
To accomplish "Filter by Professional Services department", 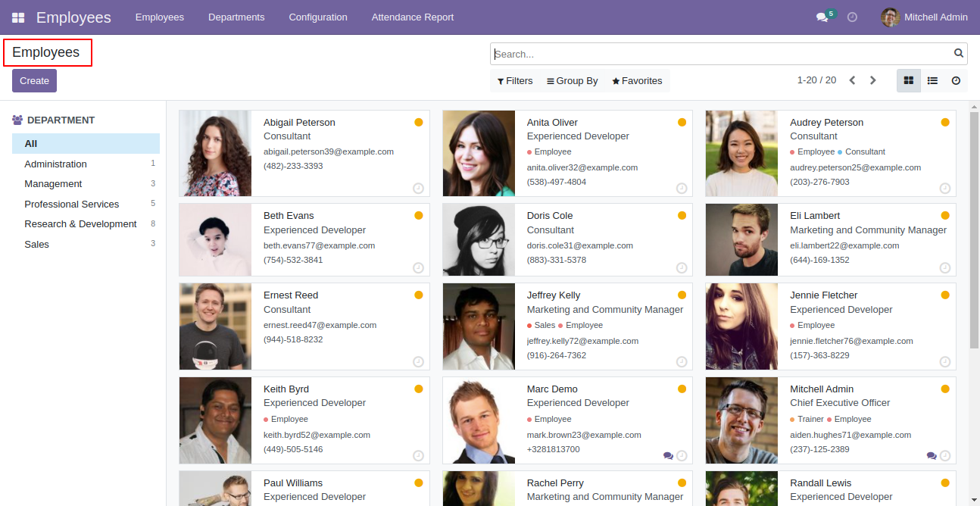I will click(x=86, y=204).
